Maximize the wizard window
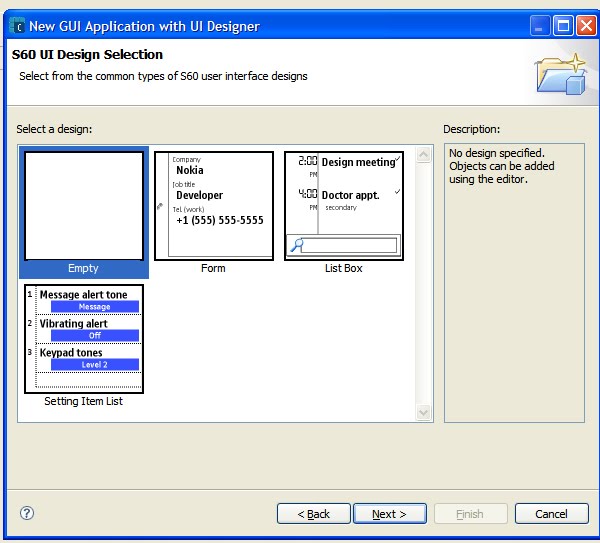Viewport: 600px width, 543px height. coord(563,26)
